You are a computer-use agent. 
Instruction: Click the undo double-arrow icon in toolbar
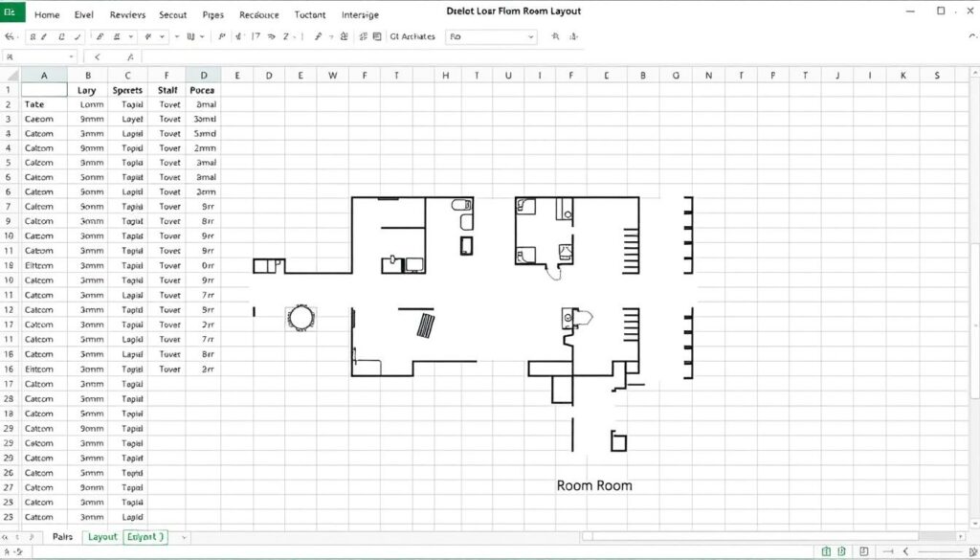[x=10, y=37]
